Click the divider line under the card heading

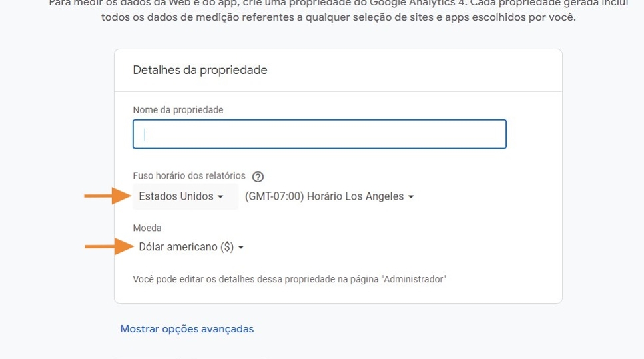click(338, 91)
